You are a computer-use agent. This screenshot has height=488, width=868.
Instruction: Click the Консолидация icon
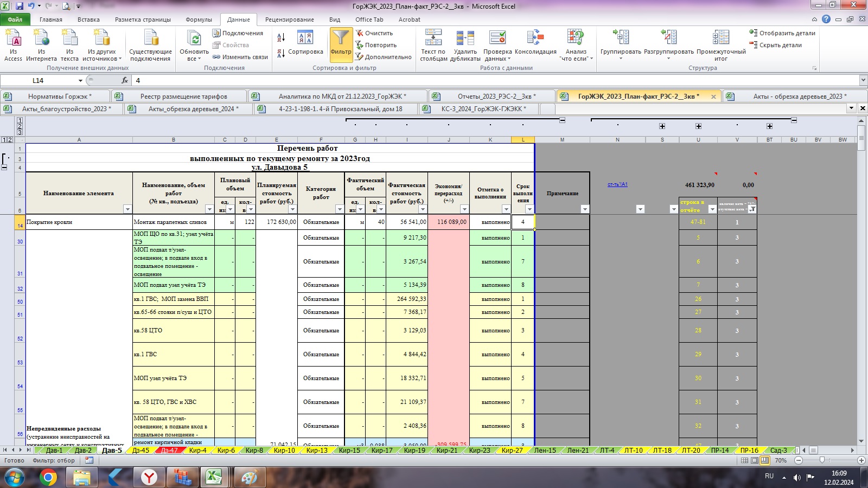pyautogui.click(x=535, y=43)
